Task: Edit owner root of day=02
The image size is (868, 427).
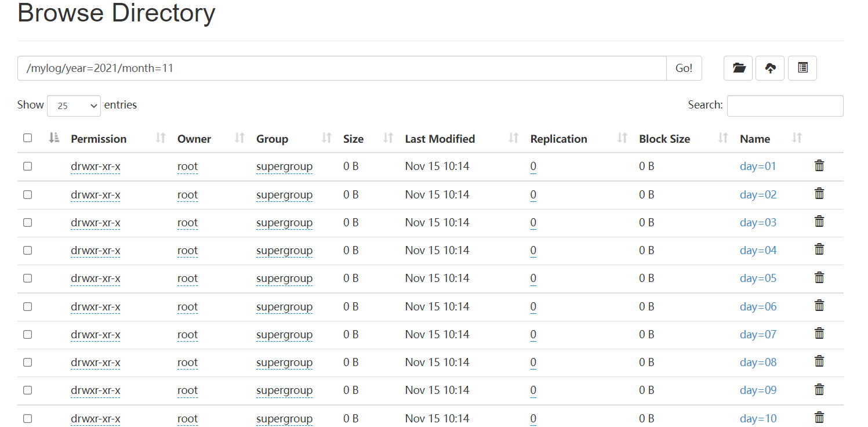Action: (187, 194)
